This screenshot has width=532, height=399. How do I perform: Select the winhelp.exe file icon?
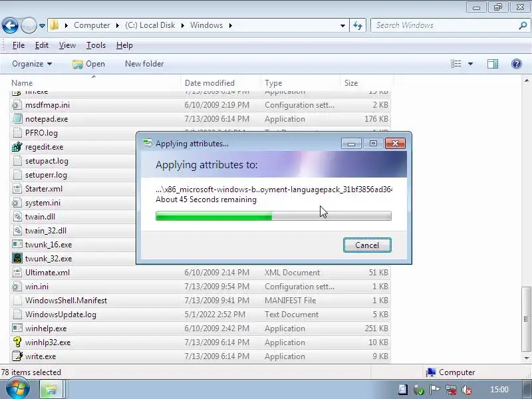click(17, 329)
